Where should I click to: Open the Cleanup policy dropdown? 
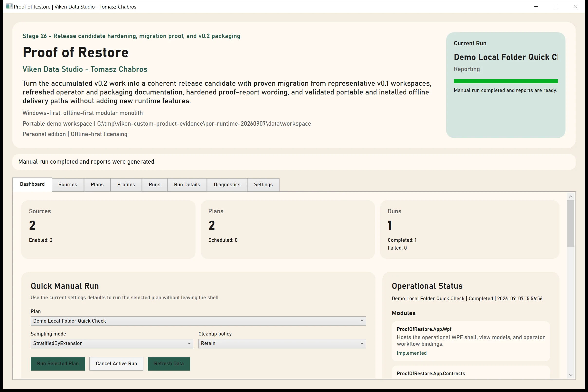click(282, 344)
